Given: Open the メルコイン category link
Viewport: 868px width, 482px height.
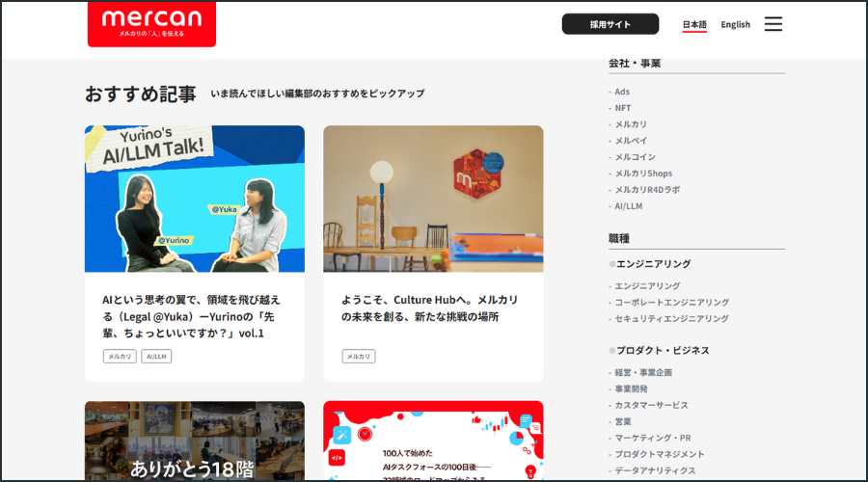Looking at the screenshot, I should [635, 157].
